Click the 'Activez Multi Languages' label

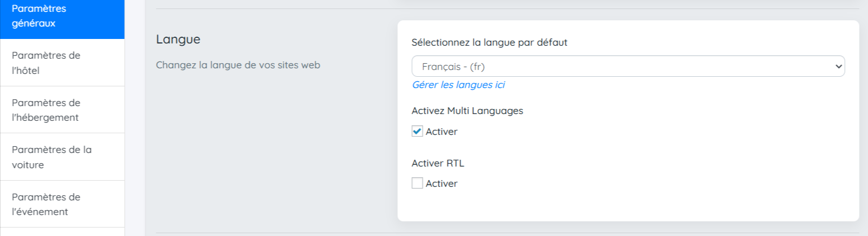point(467,111)
